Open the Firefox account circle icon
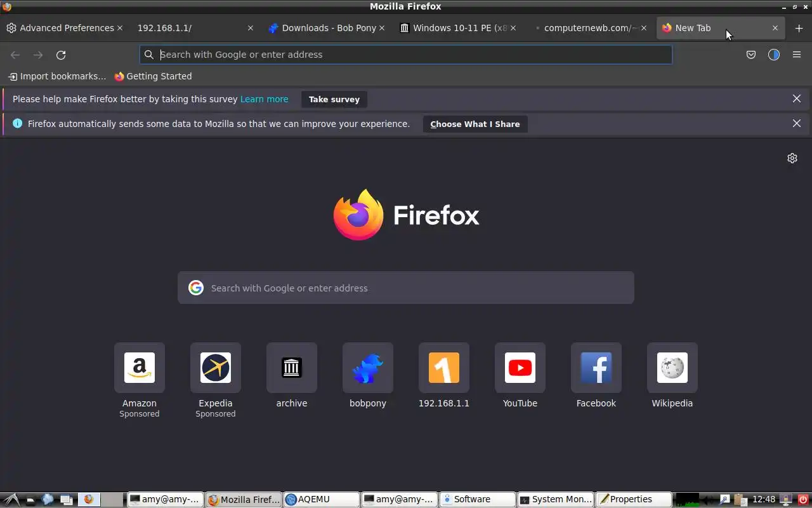The image size is (812, 508). [773, 55]
